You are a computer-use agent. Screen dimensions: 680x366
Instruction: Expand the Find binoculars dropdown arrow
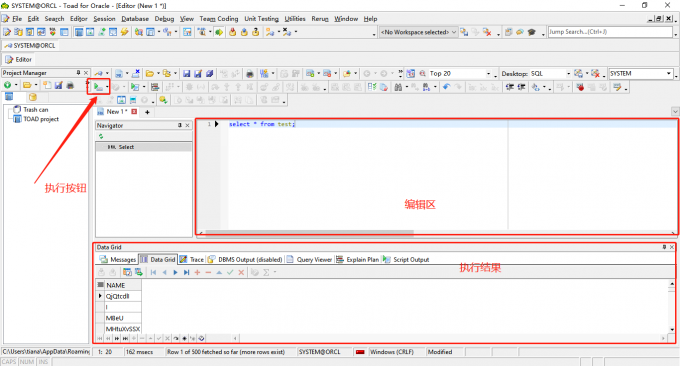coord(406,87)
